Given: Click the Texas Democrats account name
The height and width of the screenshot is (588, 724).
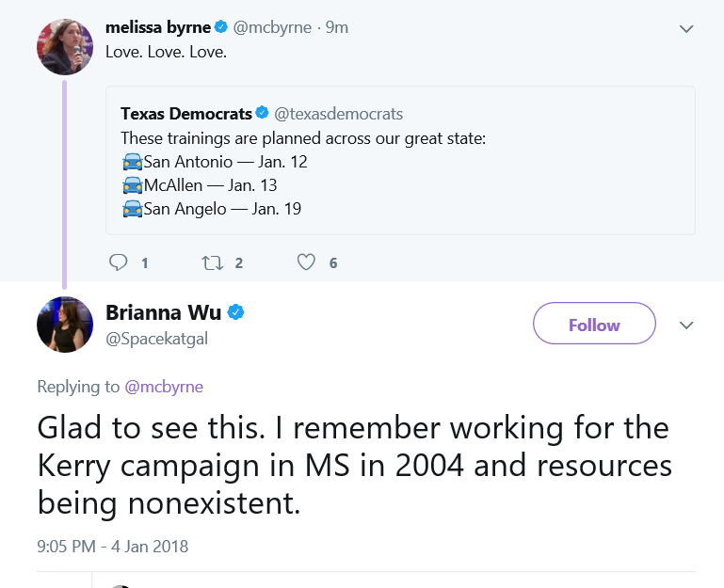Looking at the screenshot, I should pos(186,114).
